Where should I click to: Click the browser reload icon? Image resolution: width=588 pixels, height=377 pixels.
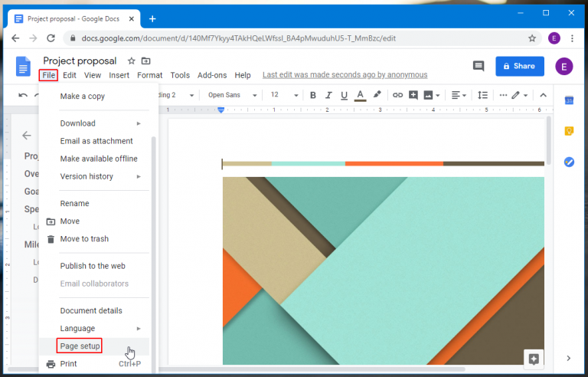click(x=51, y=38)
